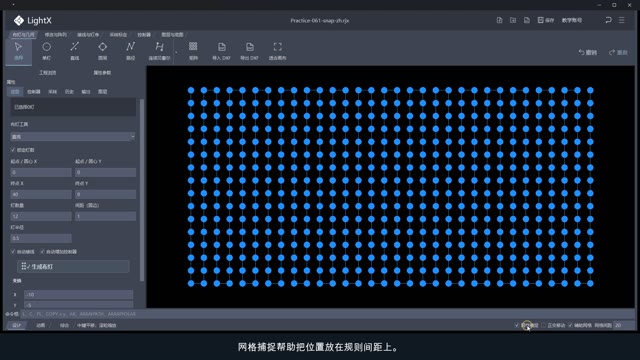Image resolution: width=640 pixels, height=360 pixels.
Task: Select the layers properties sub-tab
Action: point(102,92)
